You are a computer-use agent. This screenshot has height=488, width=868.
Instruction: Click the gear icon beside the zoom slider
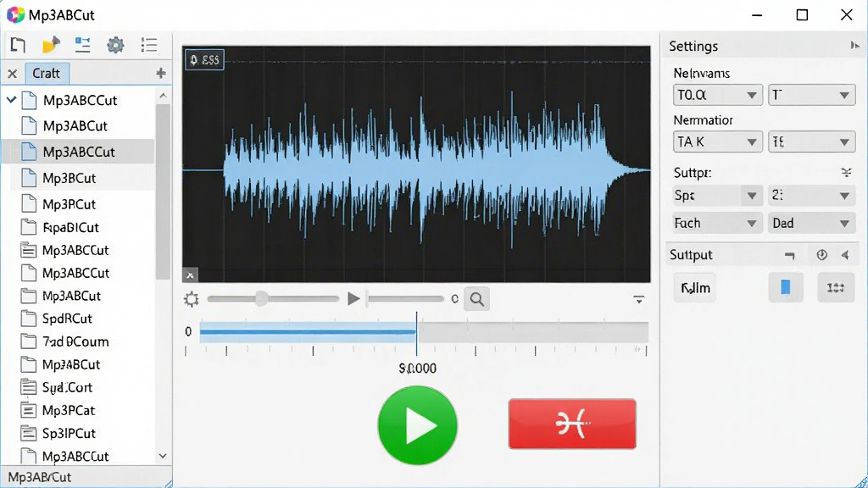pos(192,299)
